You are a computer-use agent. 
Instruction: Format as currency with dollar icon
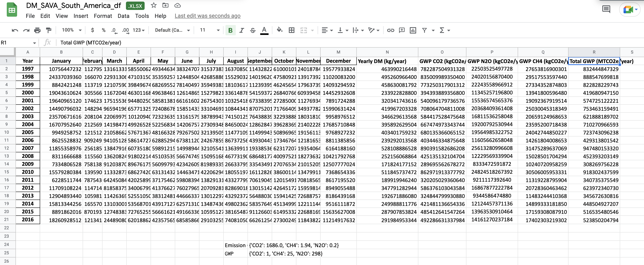(93, 30)
